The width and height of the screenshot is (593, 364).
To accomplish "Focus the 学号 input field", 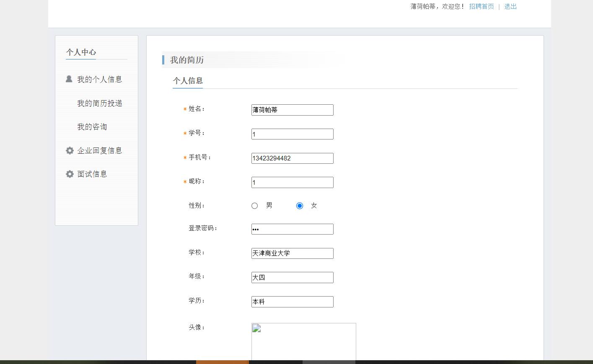I will [x=293, y=134].
